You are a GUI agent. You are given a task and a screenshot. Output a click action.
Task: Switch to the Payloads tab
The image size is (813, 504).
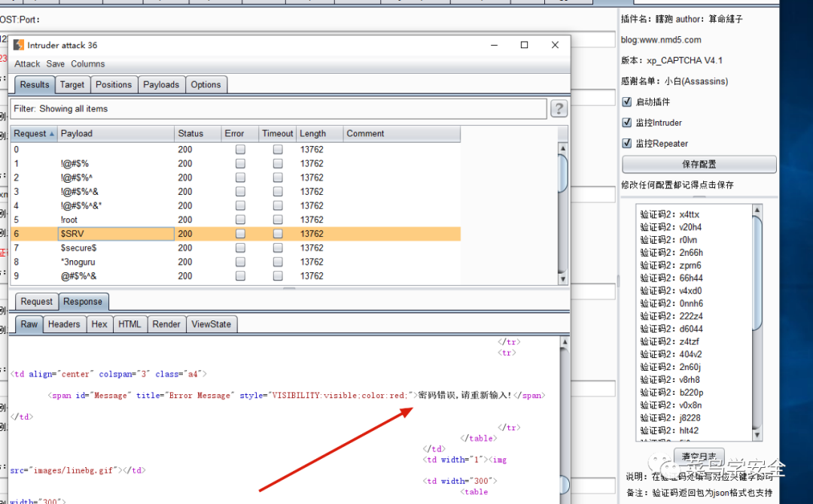point(161,84)
